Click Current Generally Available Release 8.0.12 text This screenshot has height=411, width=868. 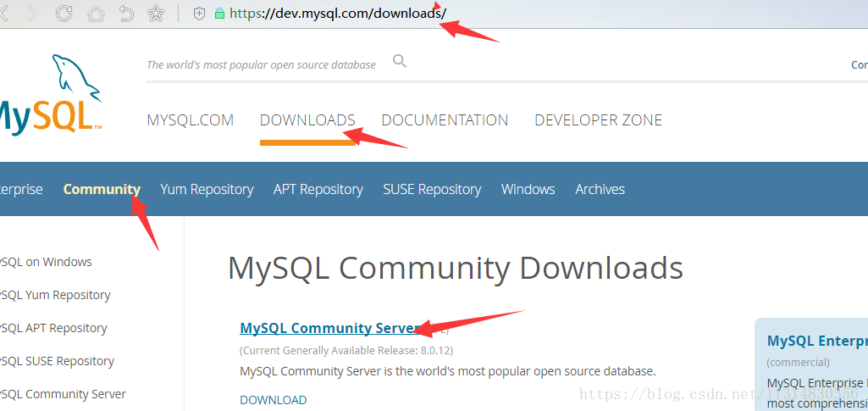[x=346, y=351]
